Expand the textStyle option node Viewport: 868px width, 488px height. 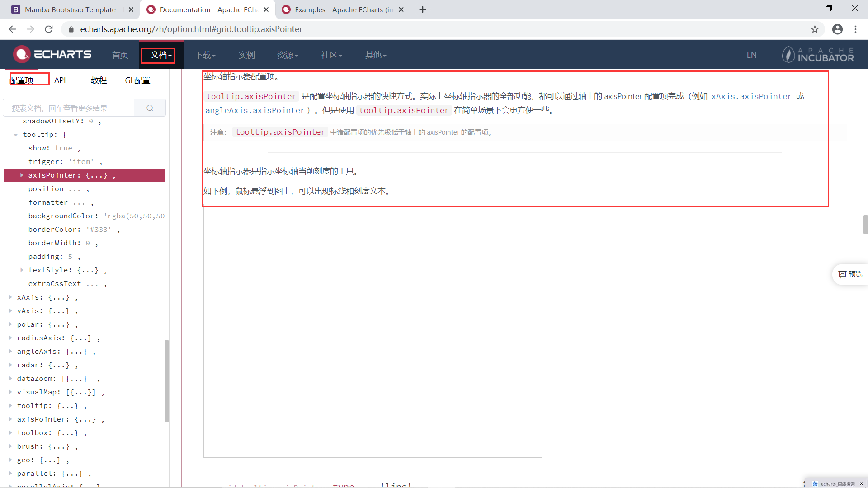[x=21, y=270]
